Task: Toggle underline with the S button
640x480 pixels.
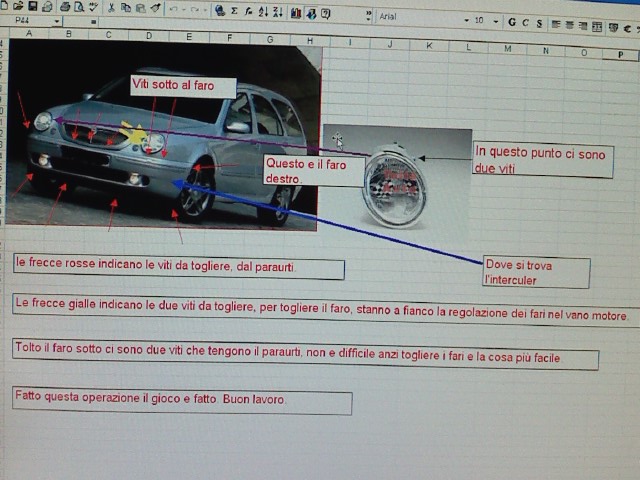Action: 539,22
